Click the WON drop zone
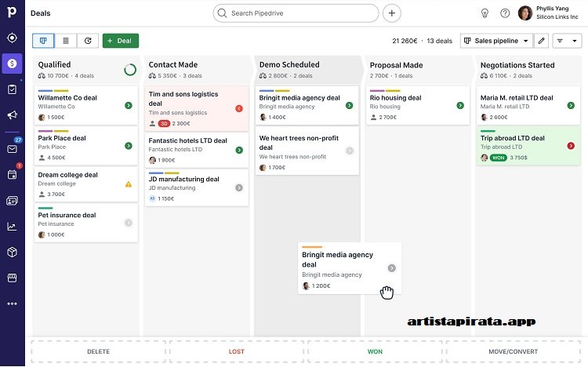This screenshot has height=367, width=588. point(375,351)
